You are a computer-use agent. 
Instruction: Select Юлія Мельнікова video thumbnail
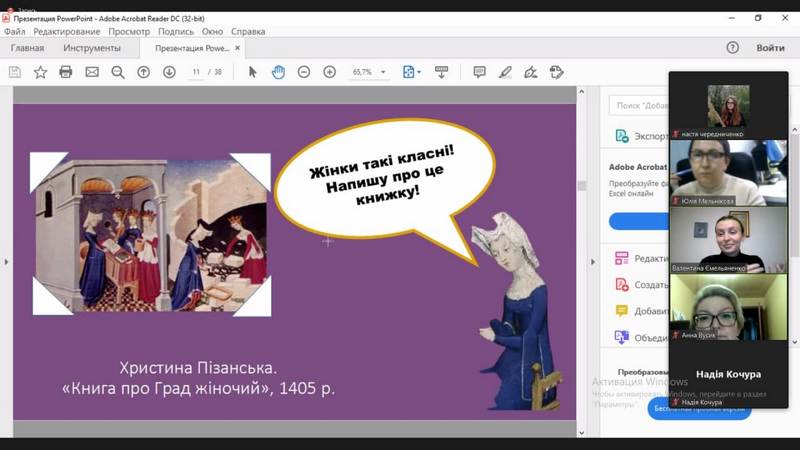point(729,172)
